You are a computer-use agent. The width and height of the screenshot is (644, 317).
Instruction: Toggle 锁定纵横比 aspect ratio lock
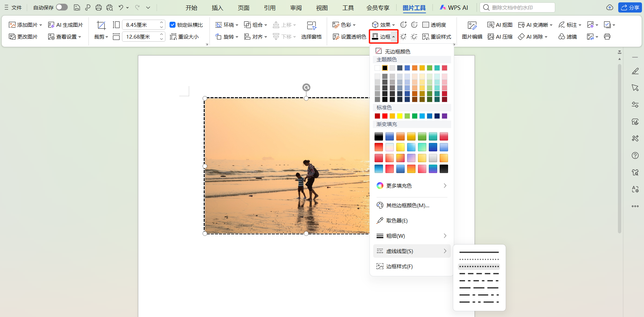pos(173,24)
